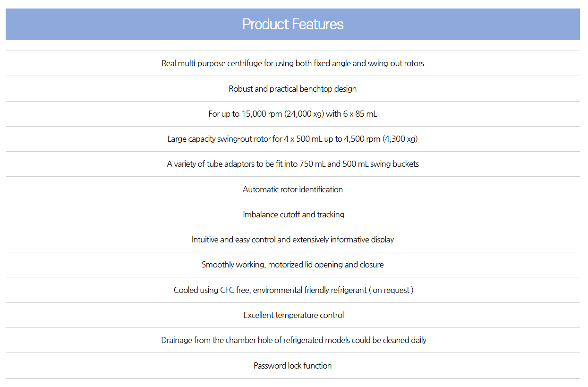Screen dimensions: 588x387
Task: Select the Password lock function row
Action: pyautogui.click(x=293, y=366)
